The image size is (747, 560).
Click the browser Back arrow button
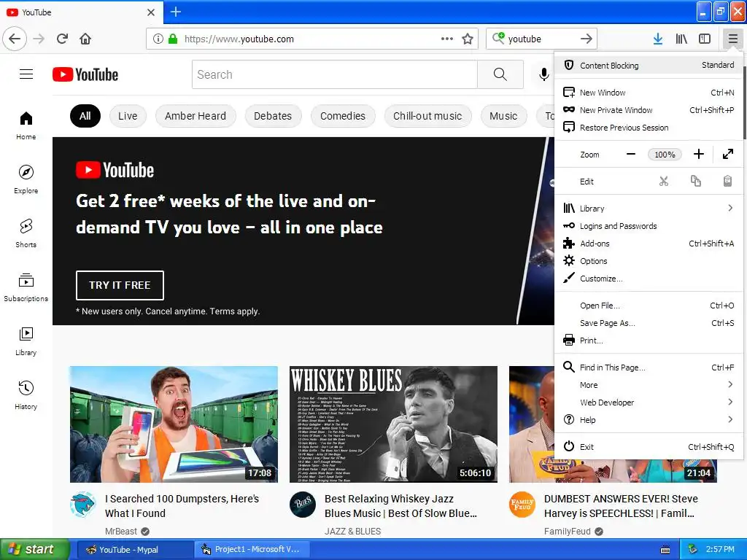pyautogui.click(x=15, y=39)
